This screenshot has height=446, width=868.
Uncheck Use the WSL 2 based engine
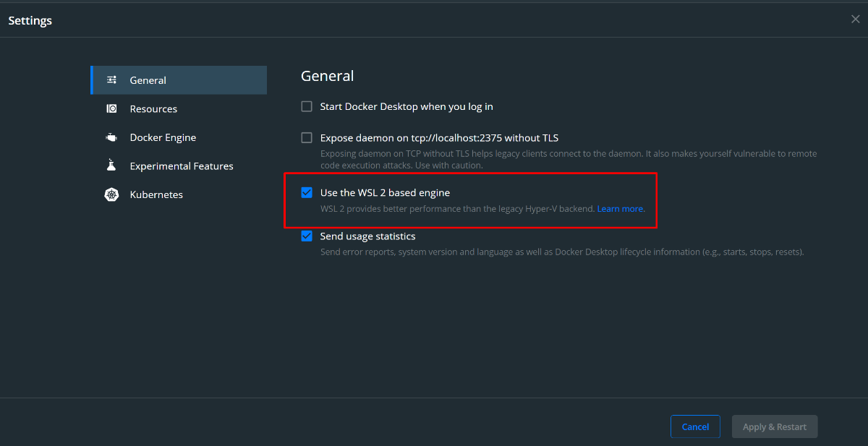[x=307, y=192]
